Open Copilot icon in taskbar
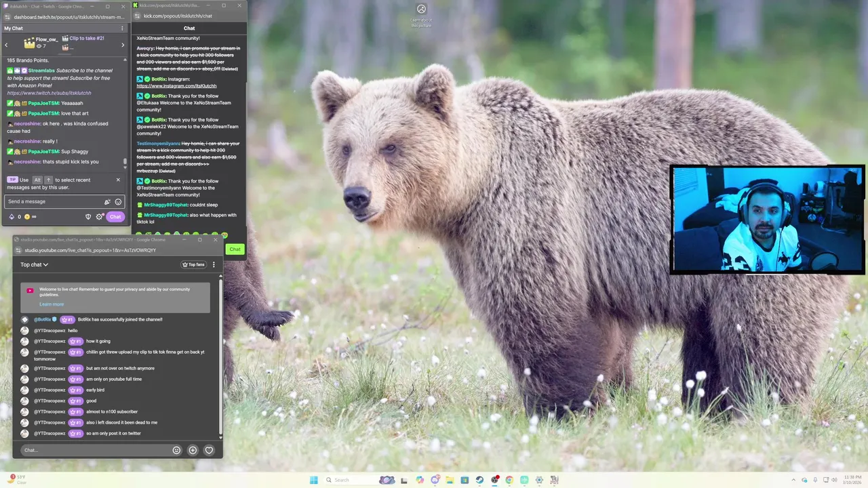This screenshot has height=488, width=868. (x=420, y=480)
